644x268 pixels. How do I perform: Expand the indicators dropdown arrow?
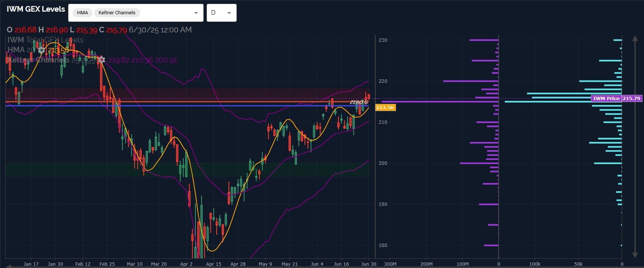click(x=196, y=13)
